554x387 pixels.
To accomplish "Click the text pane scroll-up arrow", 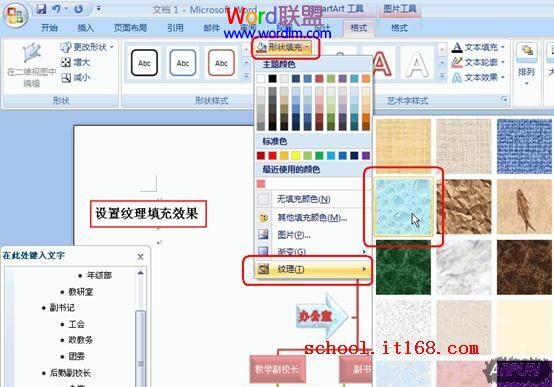I will [140, 272].
